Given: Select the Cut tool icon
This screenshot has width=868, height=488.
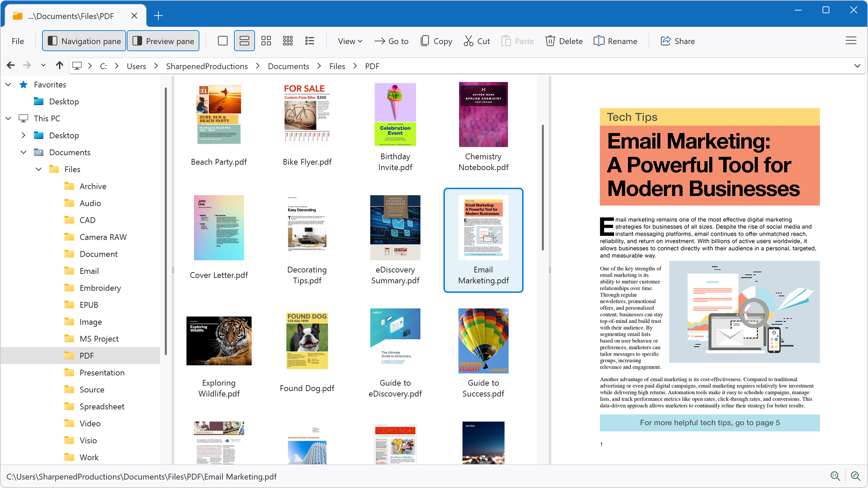Looking at the screenshot, I should [469, 41].
